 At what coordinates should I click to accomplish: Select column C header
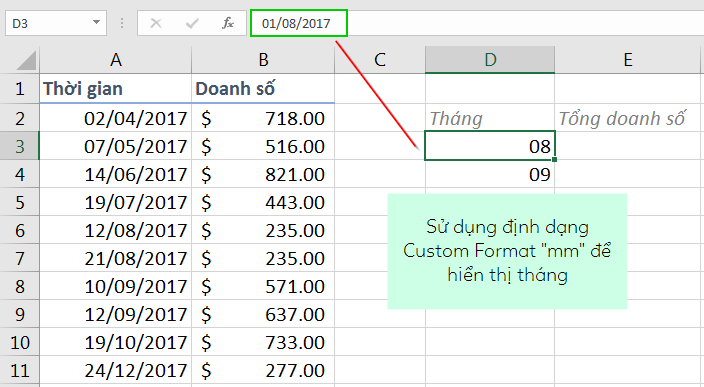380,60
